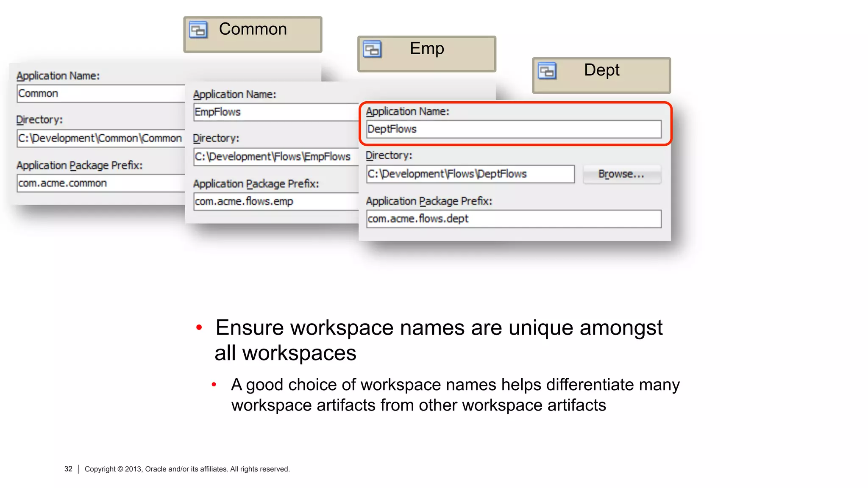The image size is (868, 488).
Task: Click Application Package Prefix label above com.acme.flows.dept
Action: click(429, 201)
